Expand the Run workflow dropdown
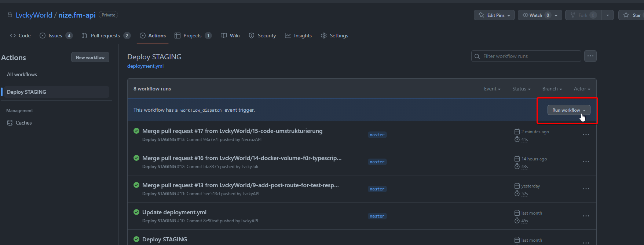This screenshot has height=245, width=644. pos(568,110)
